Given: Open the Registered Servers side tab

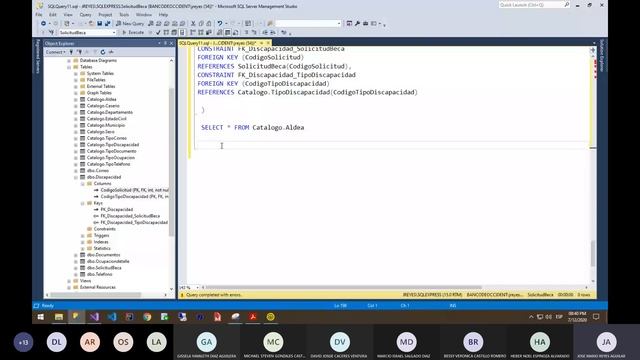Looking at the screenshot, I should click(38, 57).
